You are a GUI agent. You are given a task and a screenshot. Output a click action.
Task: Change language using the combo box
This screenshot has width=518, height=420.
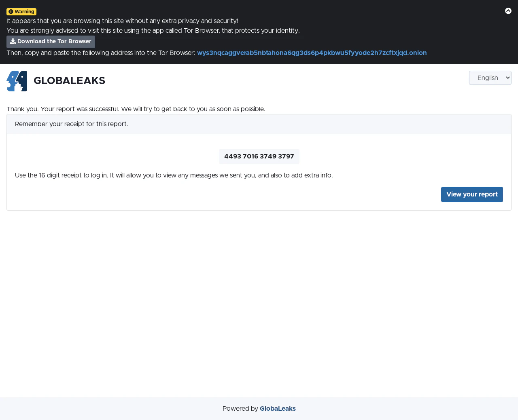click(x=490, y=78)
